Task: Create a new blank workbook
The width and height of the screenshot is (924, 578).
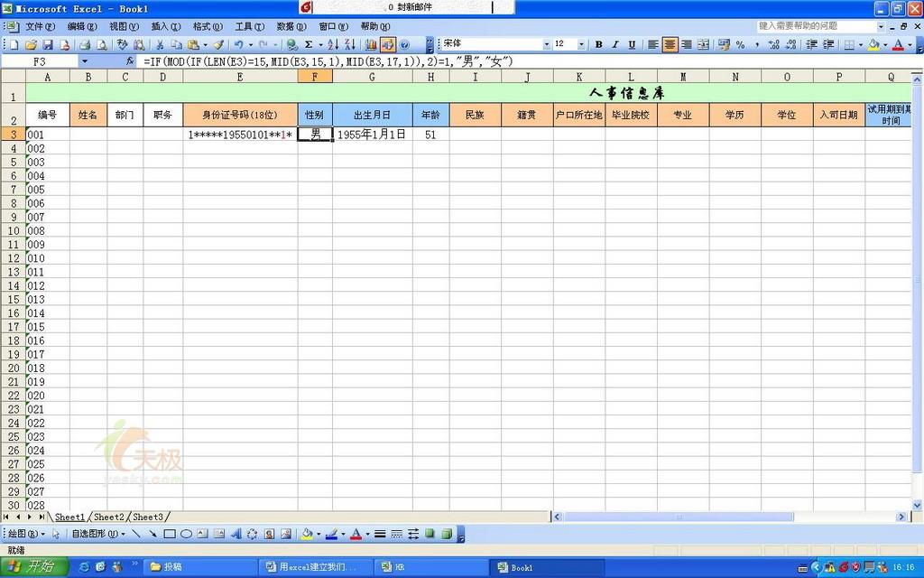Action: (14, 44)
